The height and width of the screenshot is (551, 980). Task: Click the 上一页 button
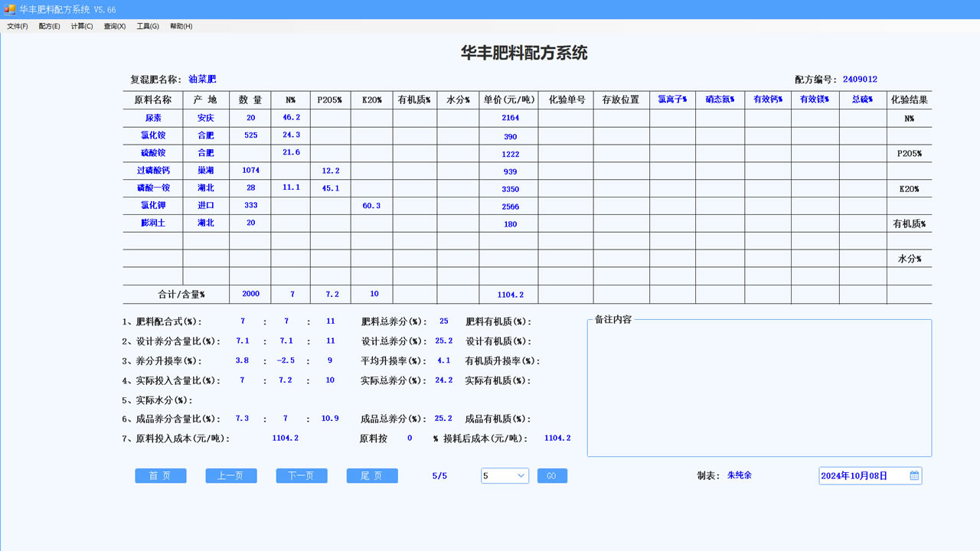tap(230, 475)
